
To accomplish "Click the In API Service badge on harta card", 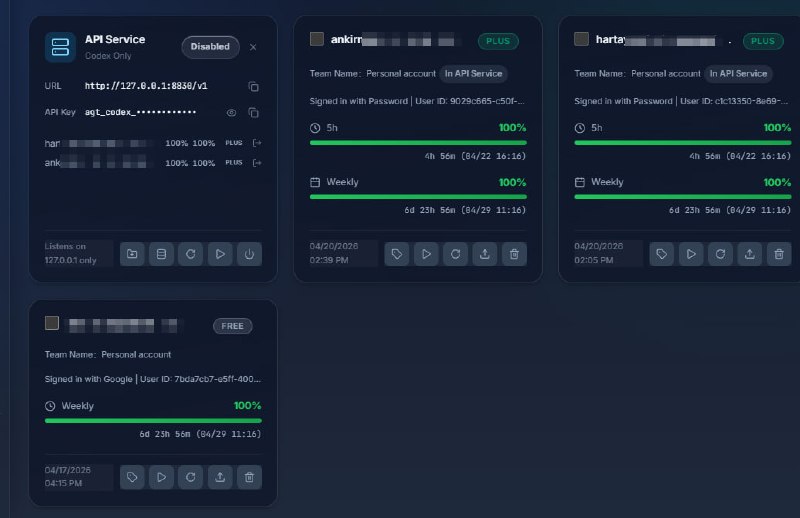I will pos(738,74).
